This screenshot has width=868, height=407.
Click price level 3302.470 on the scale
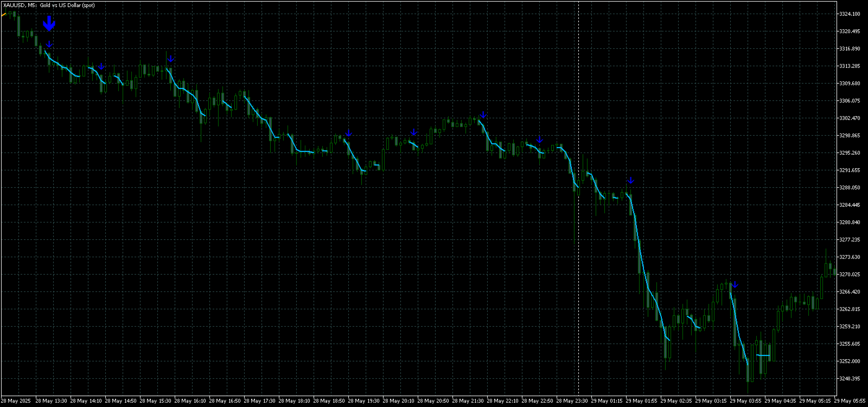pos(850,118)
